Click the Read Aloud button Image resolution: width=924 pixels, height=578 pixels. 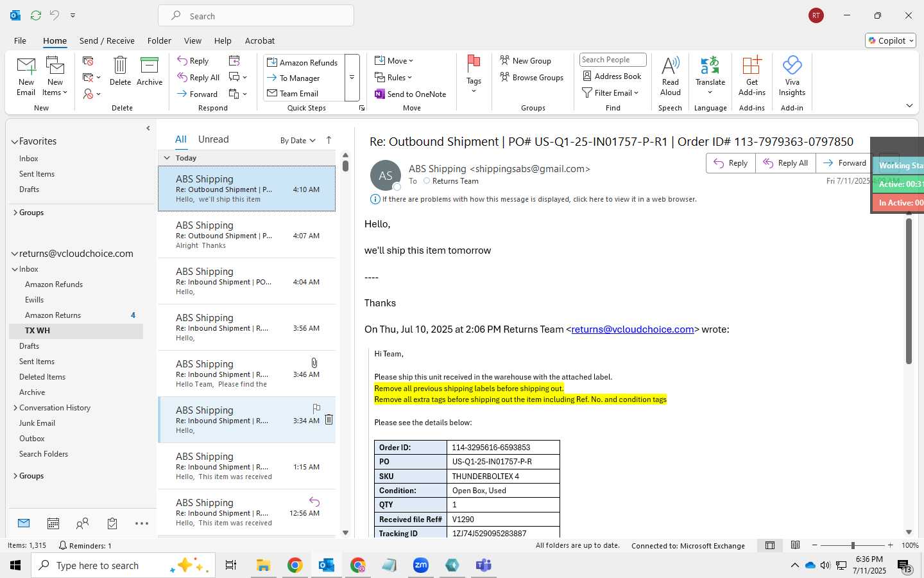click(x=670, y=76)
